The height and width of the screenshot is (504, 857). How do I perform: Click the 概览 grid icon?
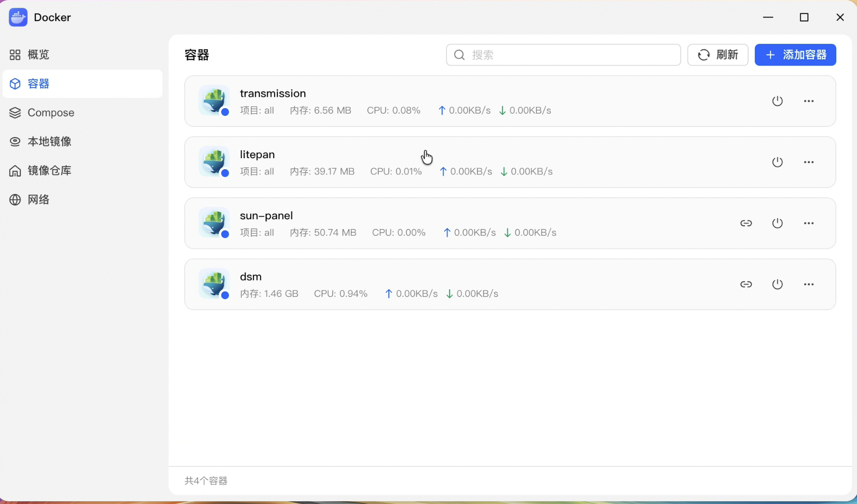[x=15, y=55]
